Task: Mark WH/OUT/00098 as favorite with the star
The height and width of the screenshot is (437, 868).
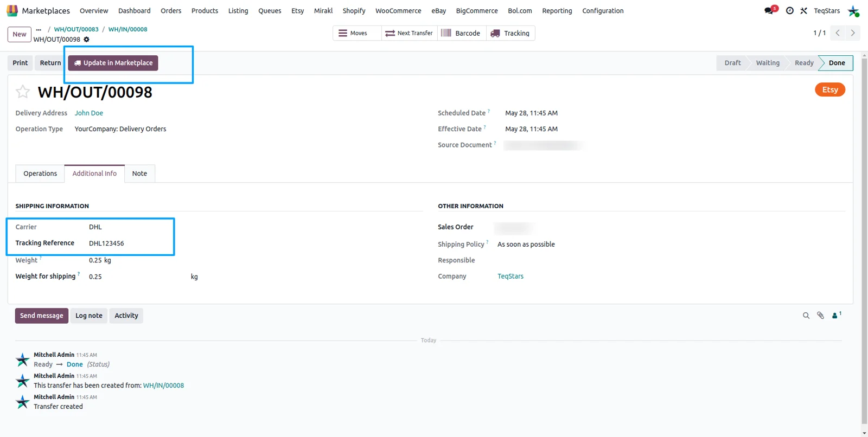Action: click(23, 92)
